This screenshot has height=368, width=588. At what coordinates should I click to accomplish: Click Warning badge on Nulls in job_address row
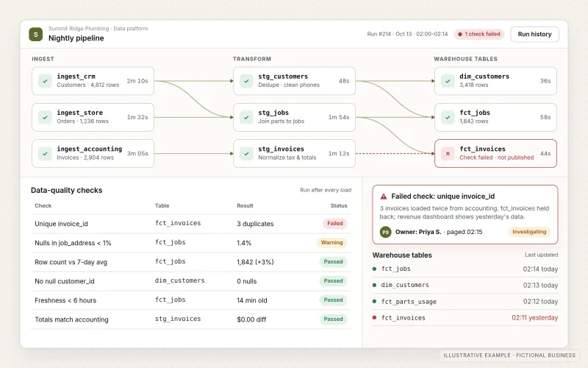(332, 243)
